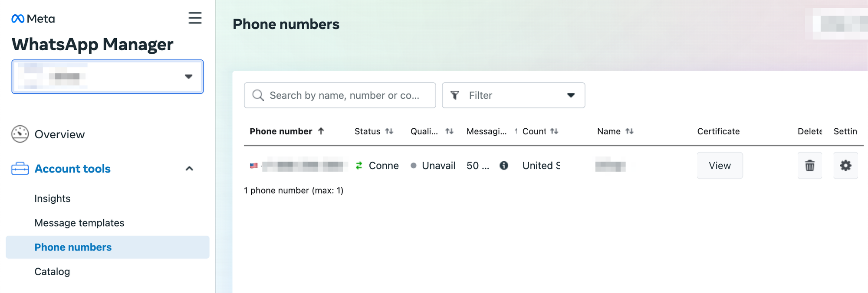Focus the search by name field
868x293 pixels.
(x=340, y=95)
